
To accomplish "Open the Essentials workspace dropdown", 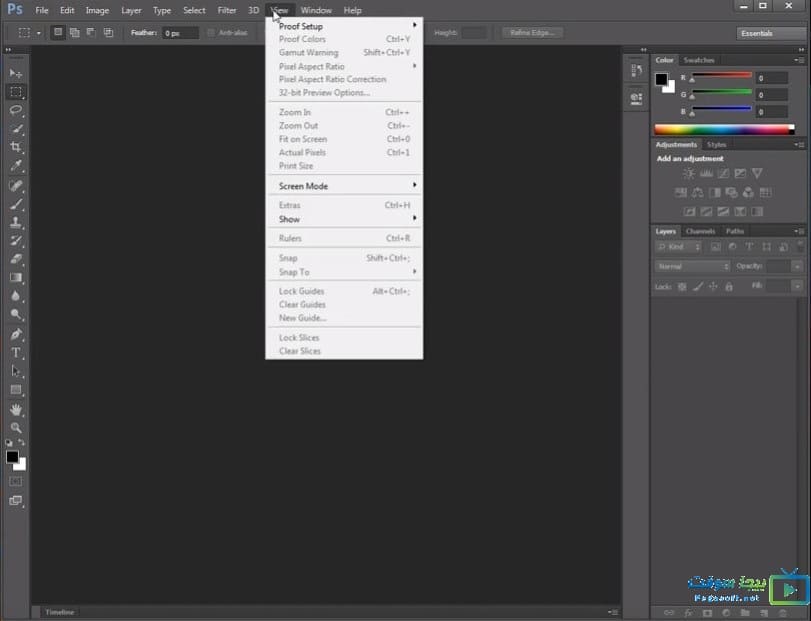I will click(771, 33).
